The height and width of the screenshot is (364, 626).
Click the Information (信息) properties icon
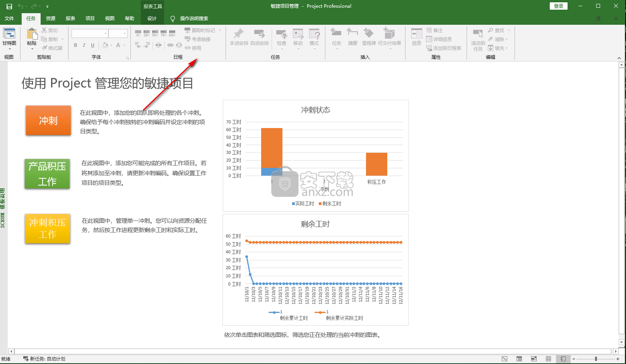point(417,34)
